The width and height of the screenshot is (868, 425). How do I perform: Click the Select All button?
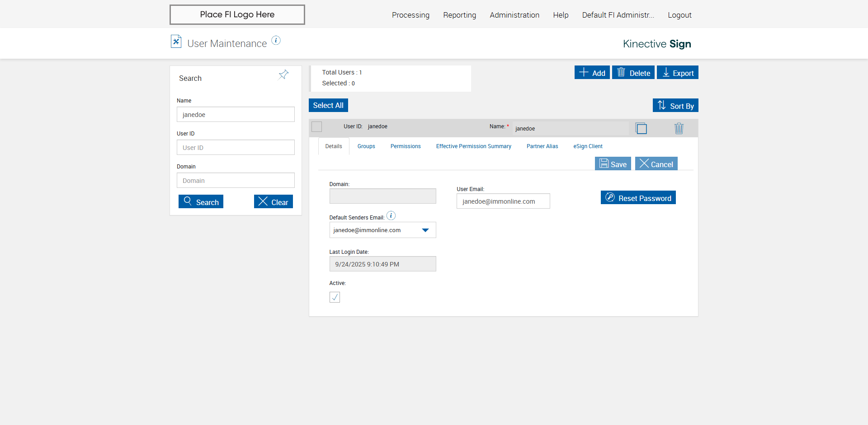point(328,105)
